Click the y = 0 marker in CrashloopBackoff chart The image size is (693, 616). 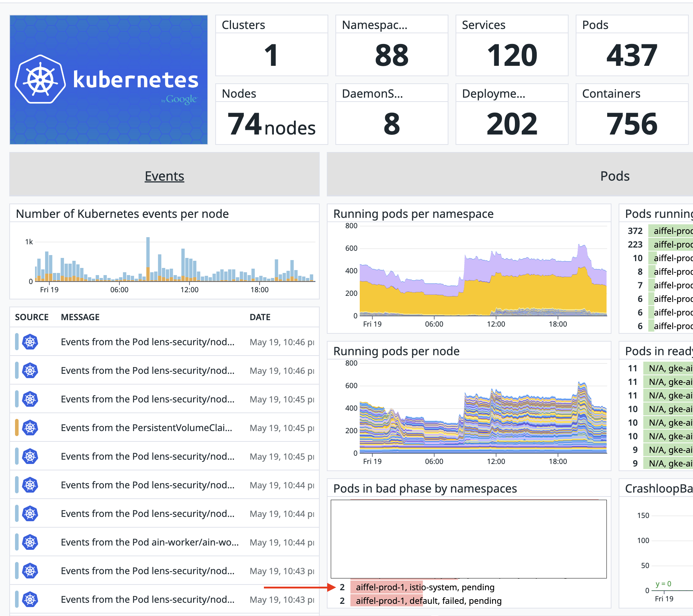(663, 583)
